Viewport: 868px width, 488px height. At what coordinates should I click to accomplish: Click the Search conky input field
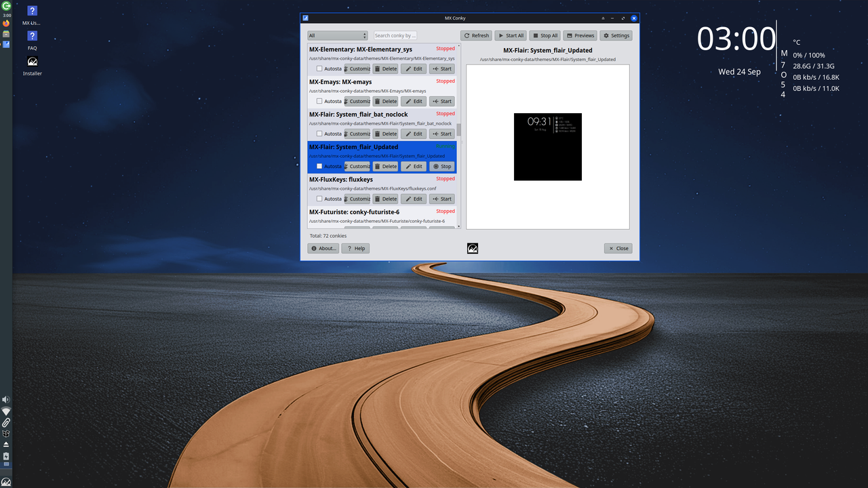[x=395, y=35]
